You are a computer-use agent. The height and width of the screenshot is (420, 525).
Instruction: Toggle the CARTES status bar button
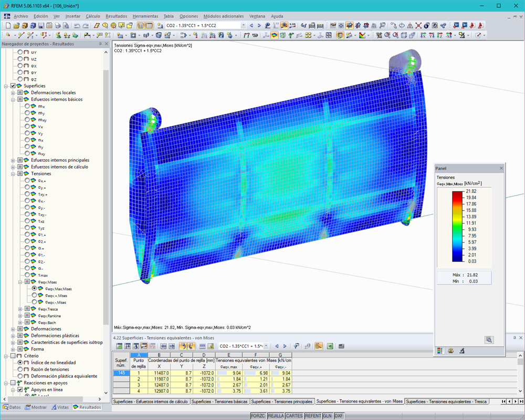tap(295, 416)
